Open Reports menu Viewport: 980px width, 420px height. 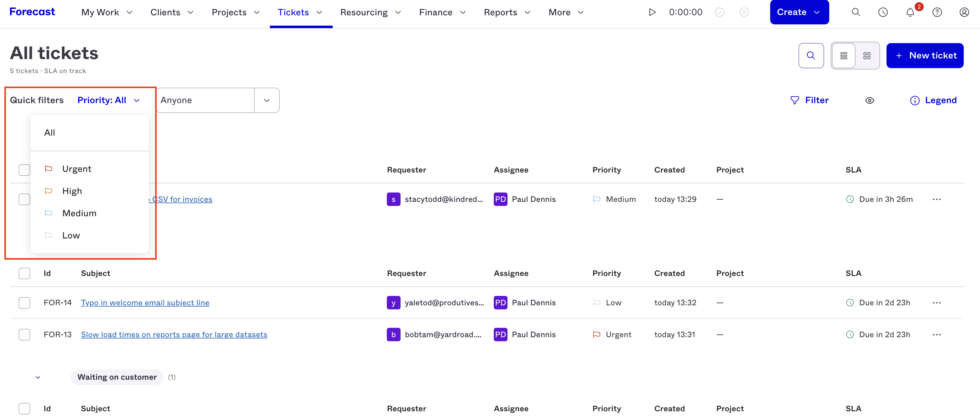(507, 12)
